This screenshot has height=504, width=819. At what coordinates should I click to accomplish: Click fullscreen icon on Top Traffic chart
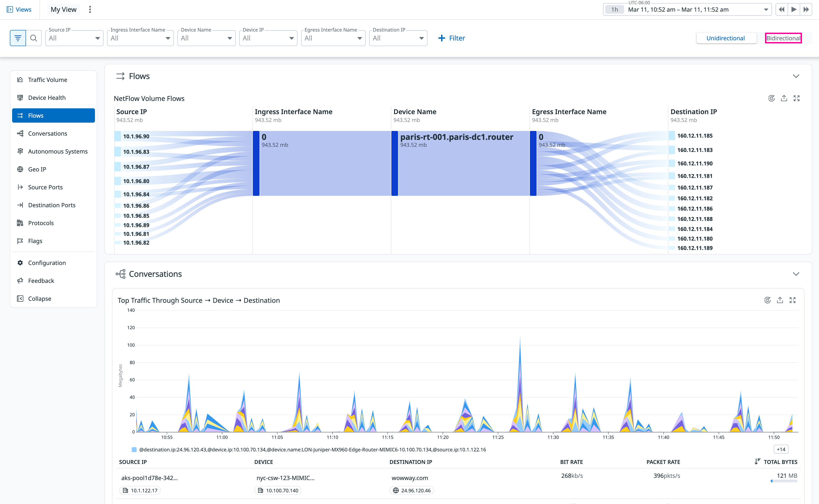[x=793, y=300]
